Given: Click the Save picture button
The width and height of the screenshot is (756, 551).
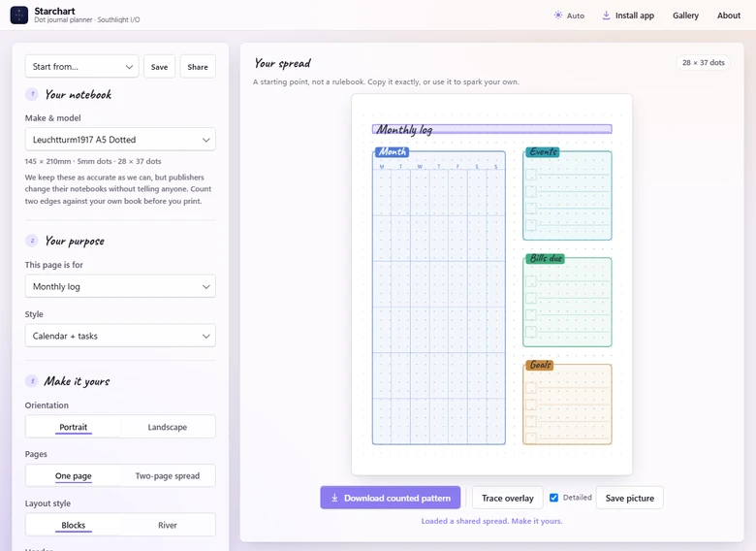Looking at the screenshot, I should [630, 498].
